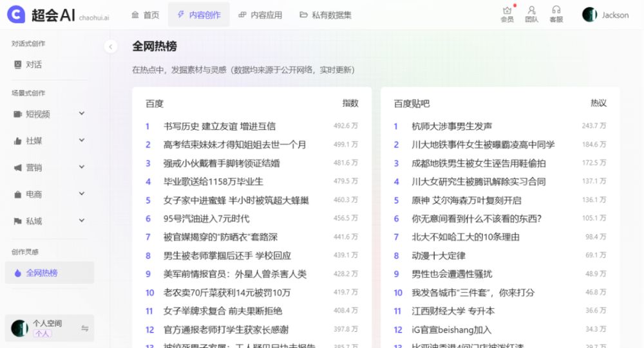Viewport: 644px width, 348px height.
Task: Click the 百度 list heading
Action: tap(155, 104)
